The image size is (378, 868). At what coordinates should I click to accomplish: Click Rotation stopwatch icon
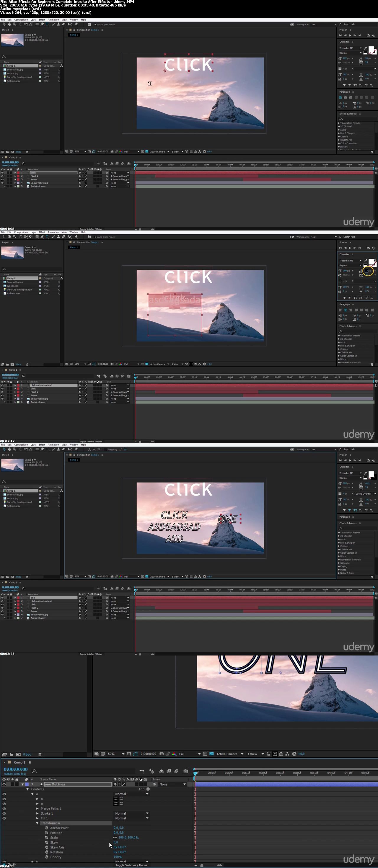47,852
